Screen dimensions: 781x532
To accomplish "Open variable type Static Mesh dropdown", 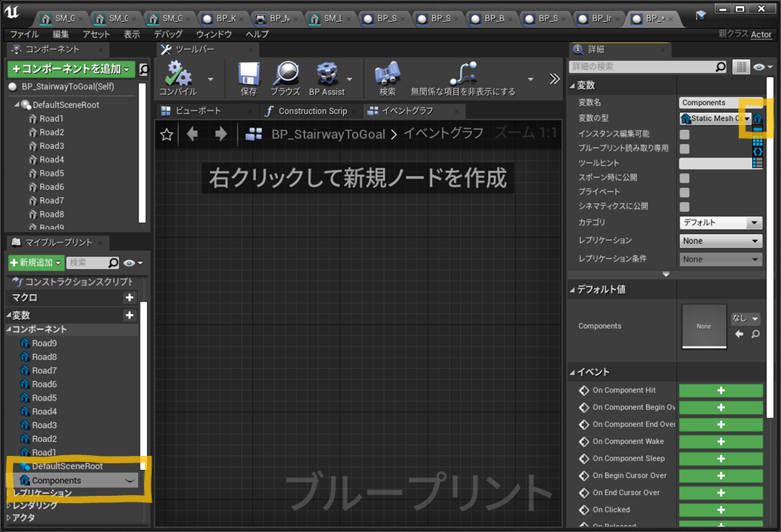I will [715, 118].
